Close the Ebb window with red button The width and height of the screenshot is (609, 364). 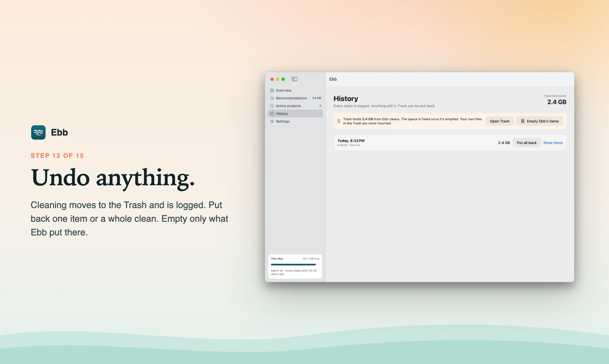(x=272, y=79)
